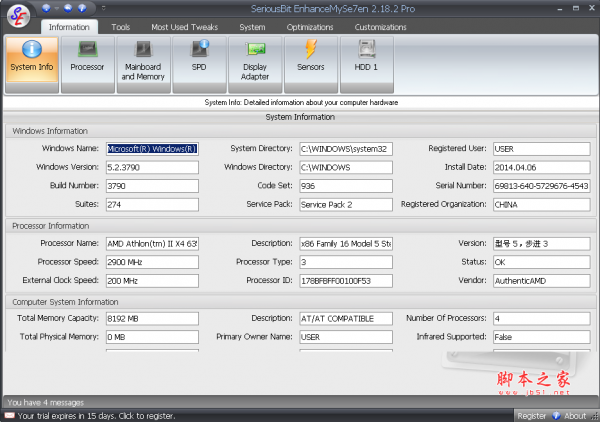Screen dimensions: 600x422
Task: Open the System tab
Action: [x=252, y=27]
